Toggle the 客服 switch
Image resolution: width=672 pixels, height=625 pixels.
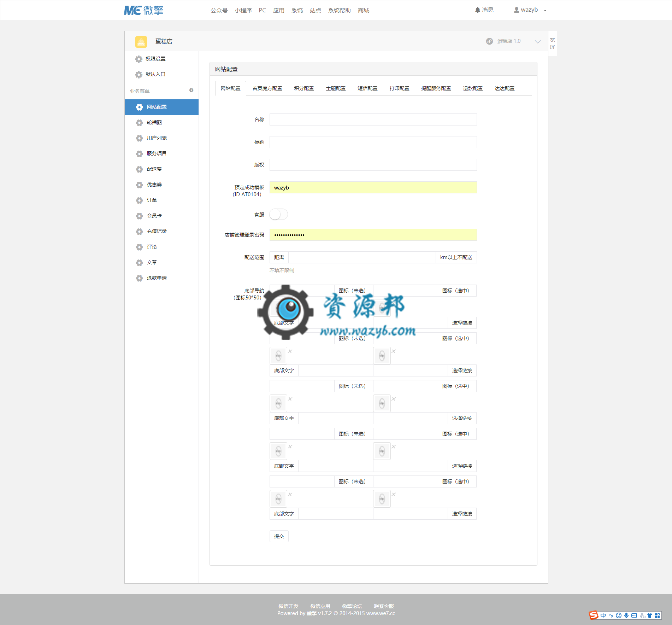click(279, 215)
